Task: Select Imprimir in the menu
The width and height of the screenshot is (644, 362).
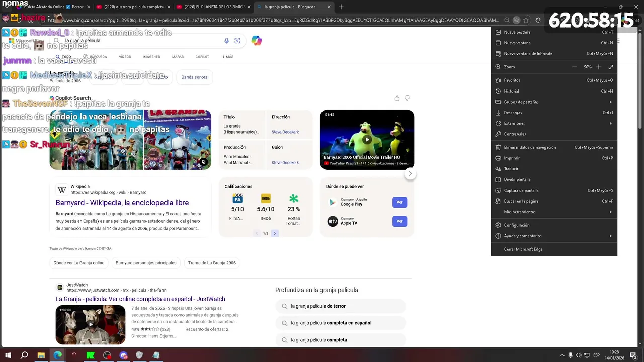Action: coord(554,158)
